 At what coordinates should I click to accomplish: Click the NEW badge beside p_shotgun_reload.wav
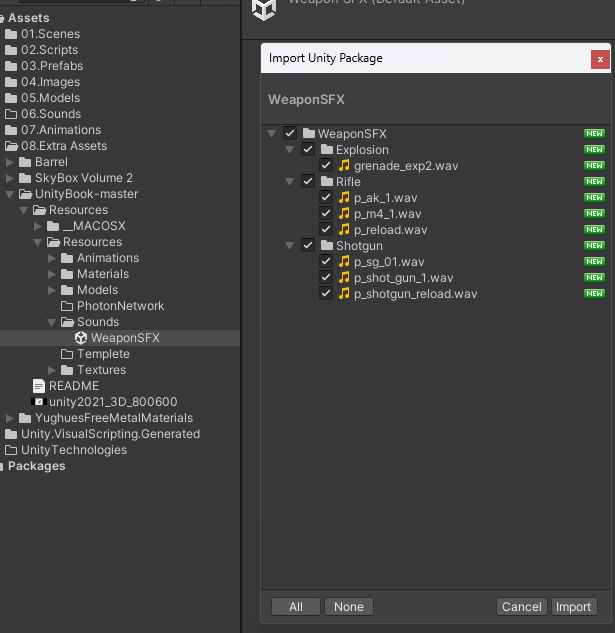pyautogui.click(x=594, y=293)
